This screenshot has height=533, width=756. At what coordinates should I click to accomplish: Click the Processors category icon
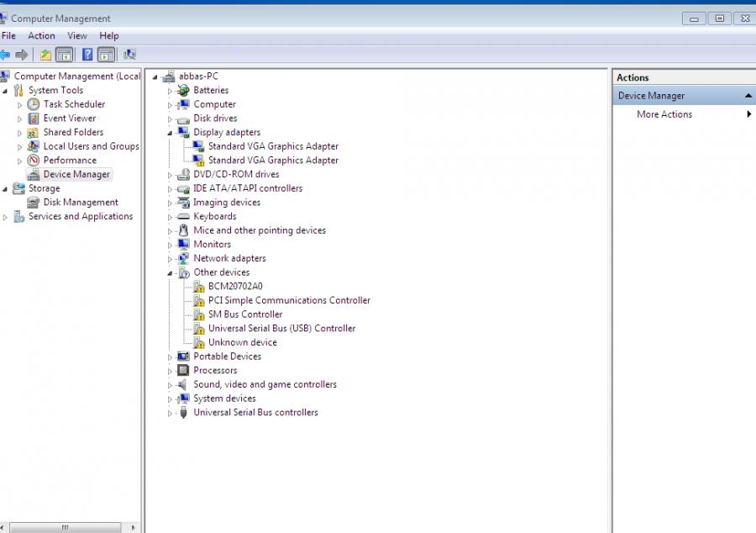183,371
